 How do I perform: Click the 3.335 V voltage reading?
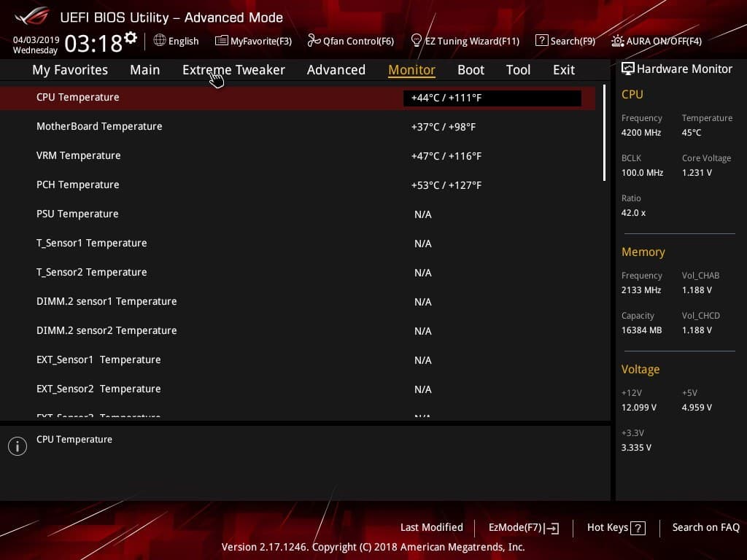point(636,448)
